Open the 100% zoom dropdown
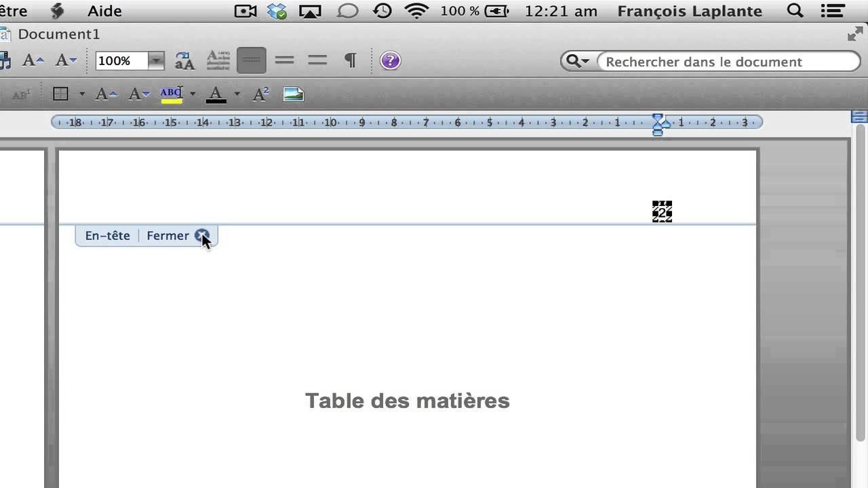 pyautogui.click(x=156, y=61)
